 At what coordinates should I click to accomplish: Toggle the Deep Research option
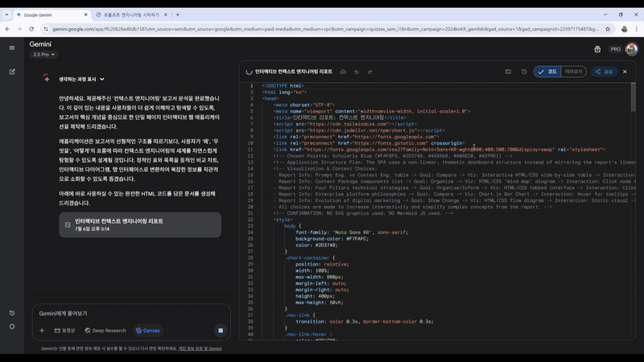pyautogui.click(x=105, y=331)
